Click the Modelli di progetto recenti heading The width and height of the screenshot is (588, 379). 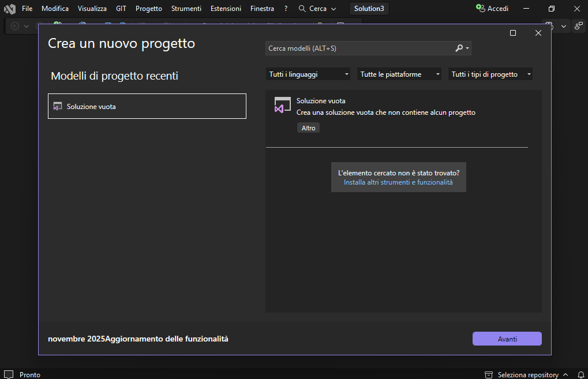click(114, 76)
